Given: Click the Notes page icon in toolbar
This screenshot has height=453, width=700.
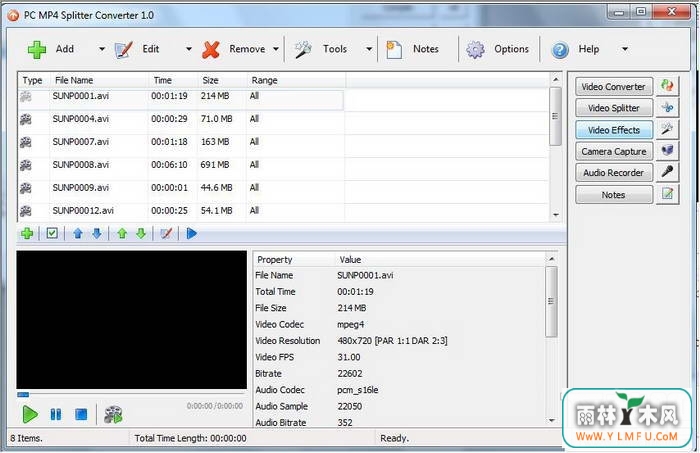Looking at the screenshot, I should click(394, 50).
